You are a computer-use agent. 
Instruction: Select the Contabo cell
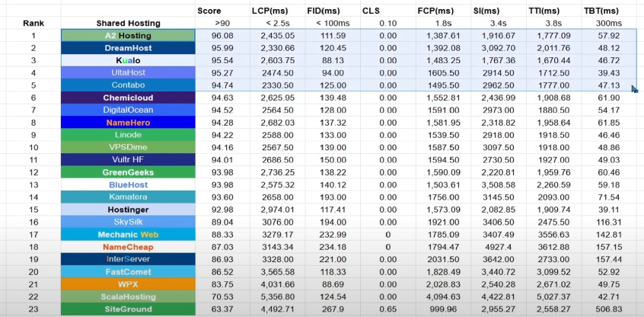128,85
